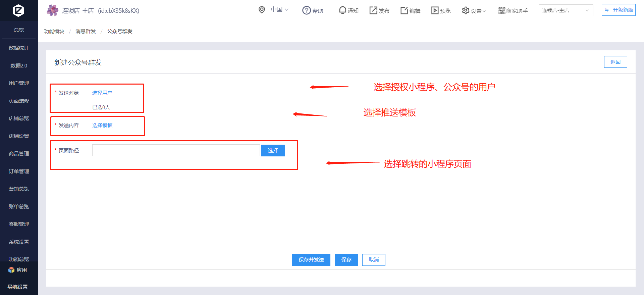Click the flower store avatar icon
Image resolution: width=644 pixels, height=295 pixels.
(52, 10)
